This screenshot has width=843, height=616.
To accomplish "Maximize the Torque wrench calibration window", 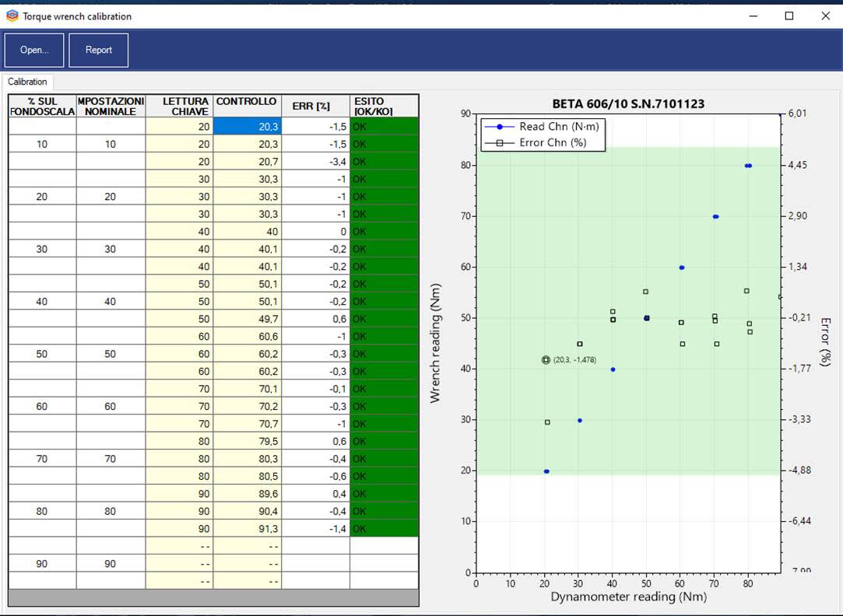I will (789, 16).
